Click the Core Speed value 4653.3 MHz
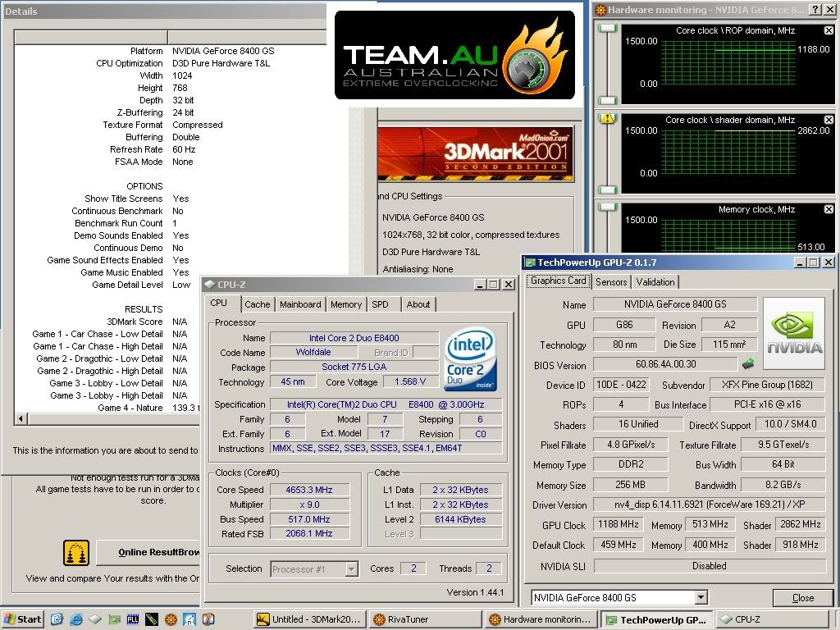Screen dimensions: 840x630 click(x=309, y=490)
